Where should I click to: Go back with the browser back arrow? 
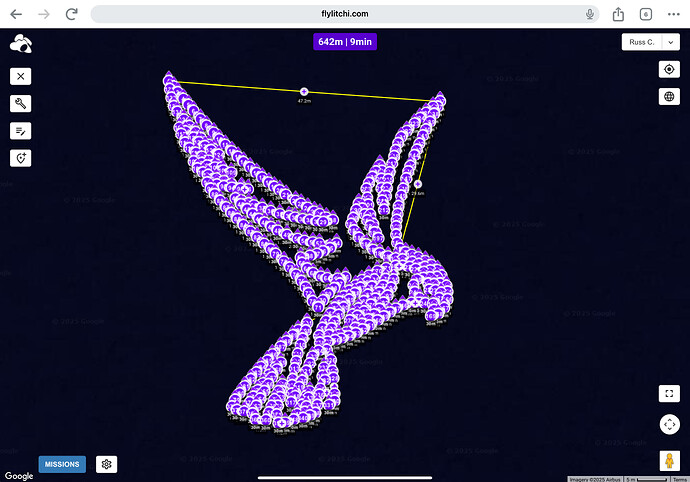tap(16, 14)
